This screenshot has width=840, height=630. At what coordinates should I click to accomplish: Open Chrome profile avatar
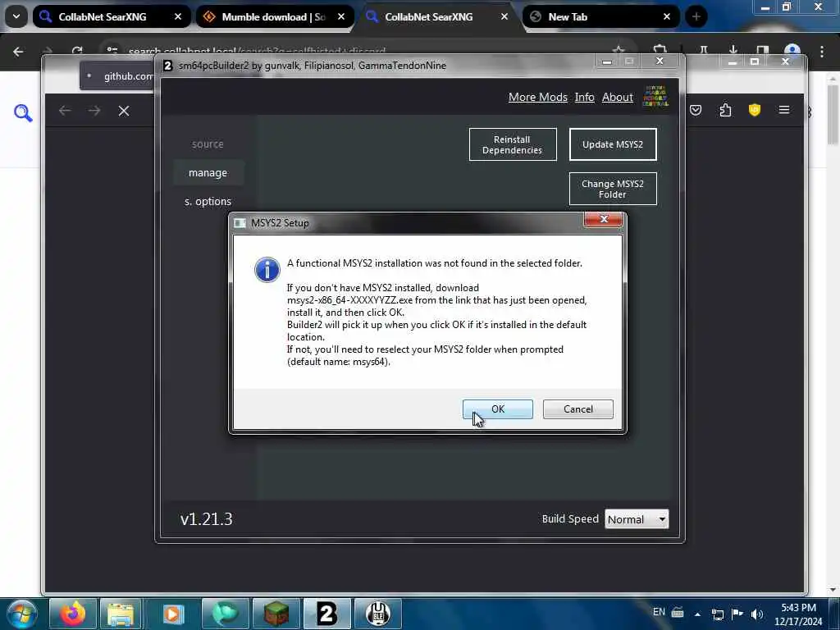point(792,52)
